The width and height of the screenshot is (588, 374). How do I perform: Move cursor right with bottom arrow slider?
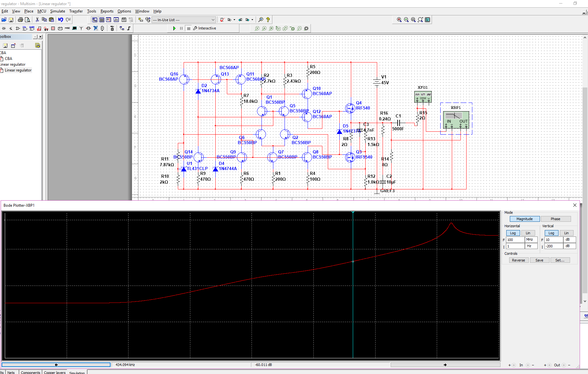pyautogui.click(x=445, y=365)
